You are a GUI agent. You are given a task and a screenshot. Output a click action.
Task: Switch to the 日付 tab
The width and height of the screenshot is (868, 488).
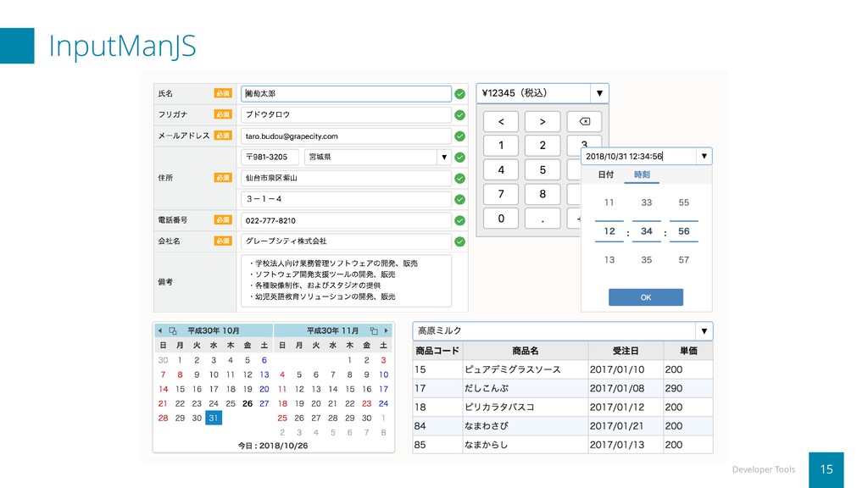tap(605, 175)
